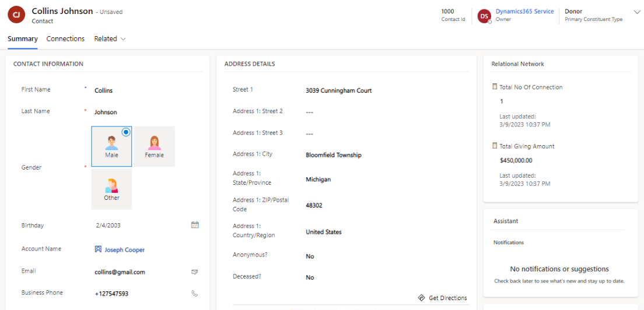
Task: Click the Get Directions diamond icon
Action: tap(421, 298)
